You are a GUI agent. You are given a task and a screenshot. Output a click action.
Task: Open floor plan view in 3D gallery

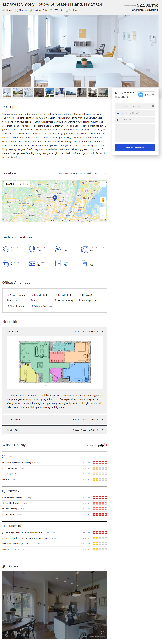coord(13,633)
